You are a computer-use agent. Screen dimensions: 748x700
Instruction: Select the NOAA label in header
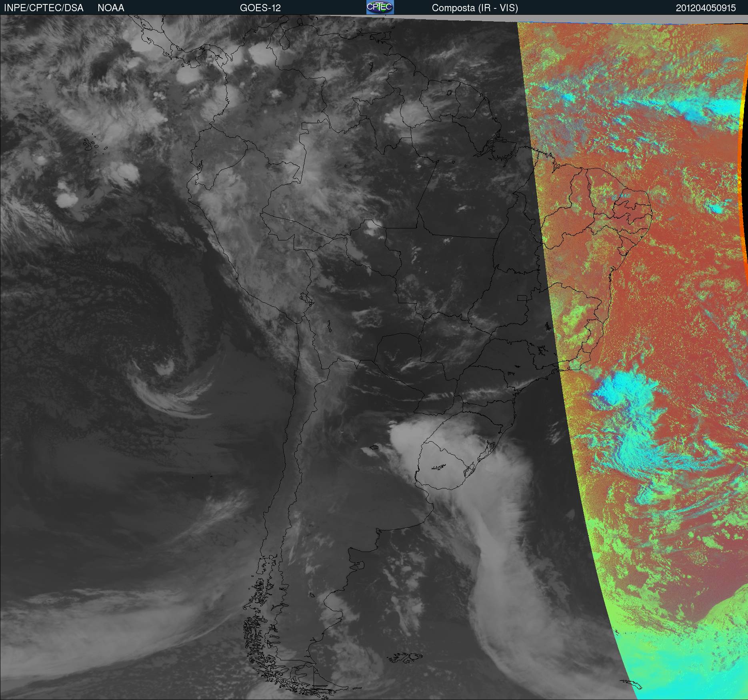tap(111, 8)
